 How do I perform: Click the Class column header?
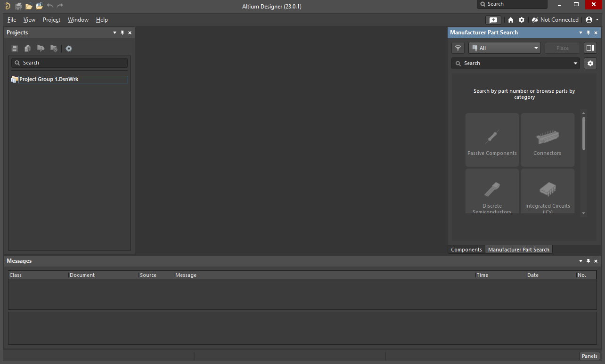38,275
